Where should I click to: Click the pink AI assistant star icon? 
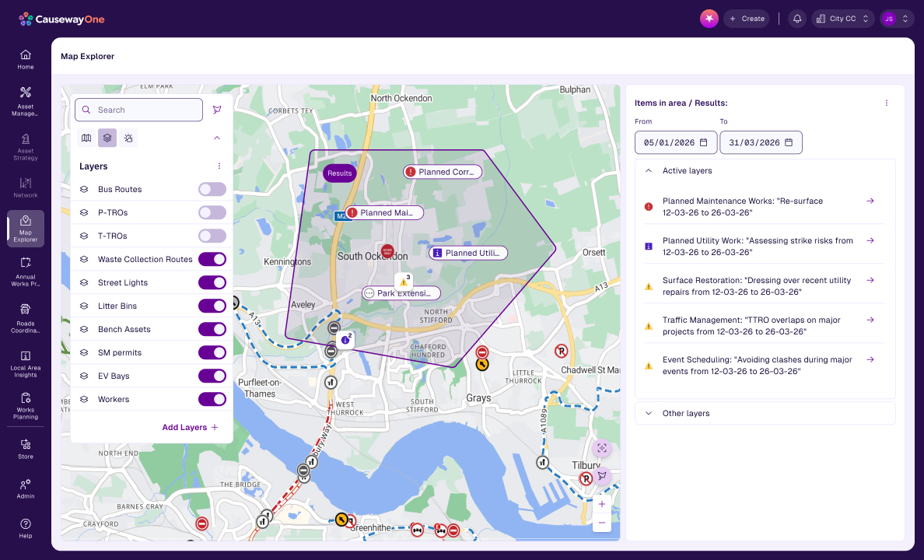709,19
